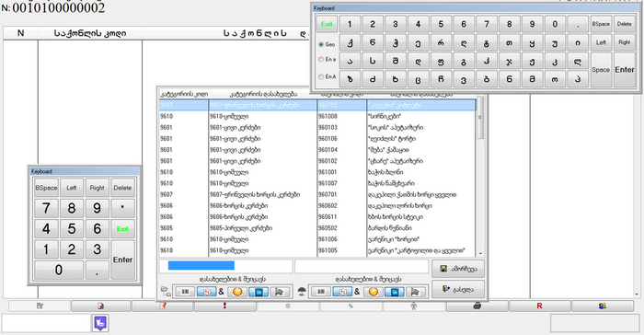Image resolution: width=644 pixels, height=335 pixels.
Task: Click Enter key on Georgian keyboard
Action: 625,69
